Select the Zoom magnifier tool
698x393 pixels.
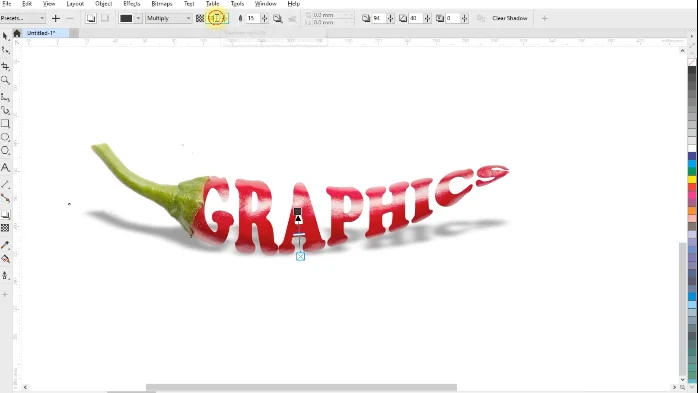click(5, 80)
